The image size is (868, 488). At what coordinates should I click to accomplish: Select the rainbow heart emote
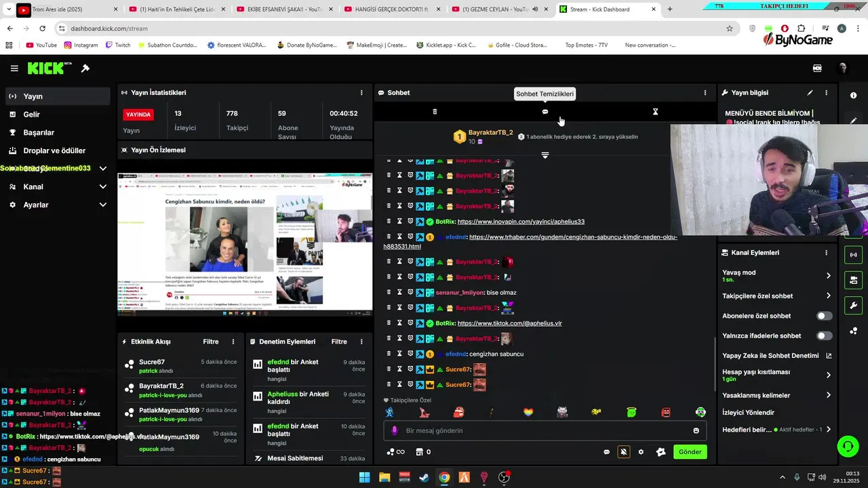528,412
